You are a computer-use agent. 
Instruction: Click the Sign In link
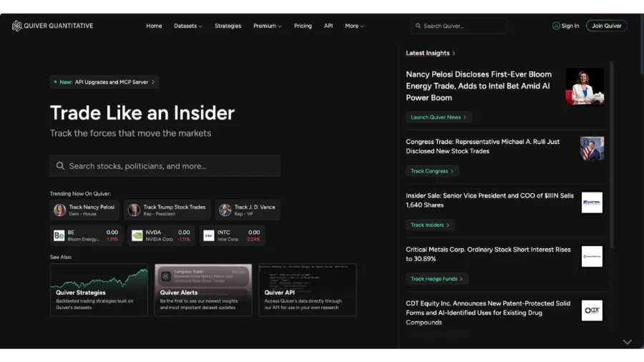(565, 26)
